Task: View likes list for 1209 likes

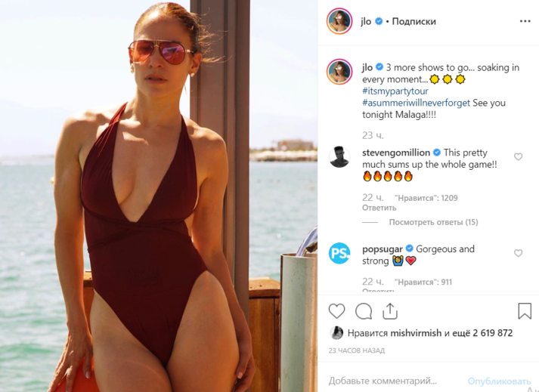Action: click(x=426, y=198)
